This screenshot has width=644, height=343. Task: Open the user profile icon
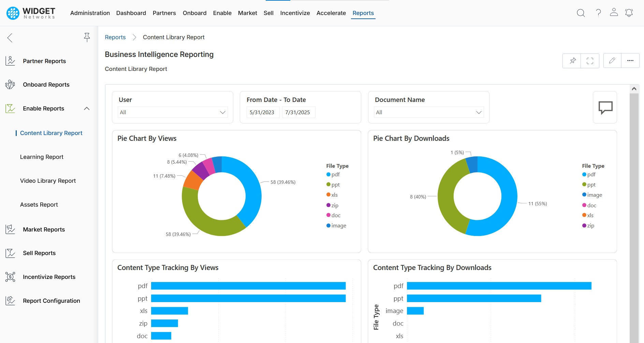pyautogui.click(x=614, y=12)
